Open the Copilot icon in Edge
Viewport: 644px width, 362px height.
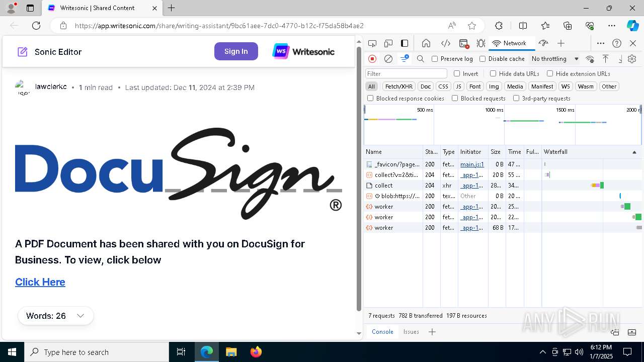pos(632,26)
